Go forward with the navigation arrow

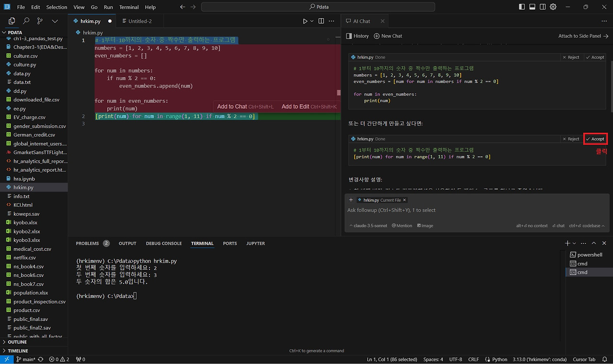pos(193,7)
